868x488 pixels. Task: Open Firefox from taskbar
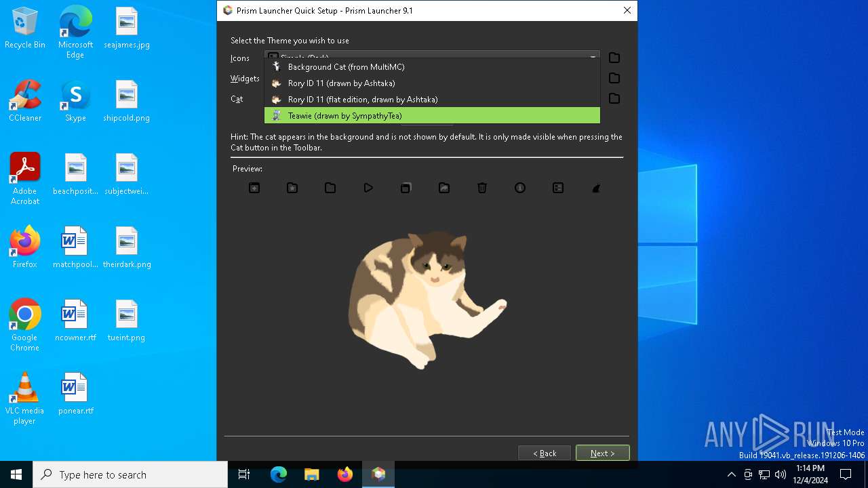[345, 474]
